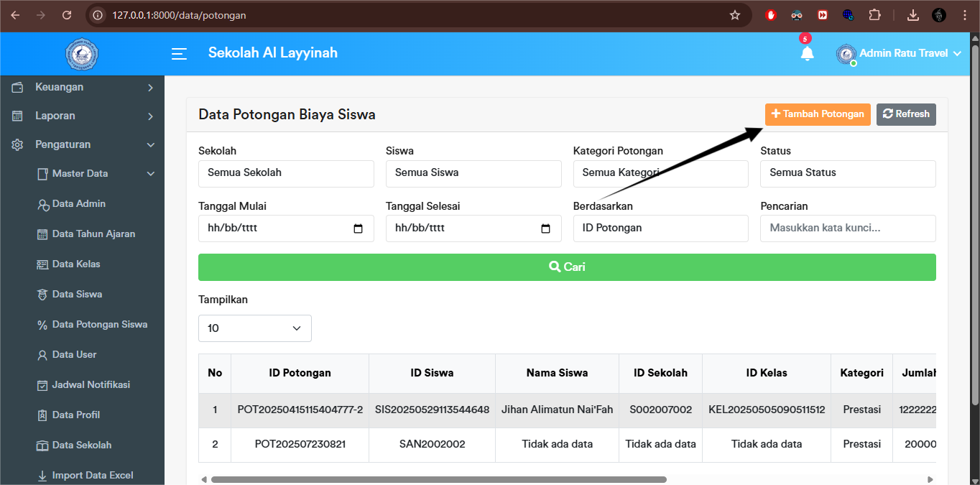Image resolution: width=980 pixels, height=485 pixels.
Task: Select the Data Siswa sidebar icon
Action: tap(42, 294)
